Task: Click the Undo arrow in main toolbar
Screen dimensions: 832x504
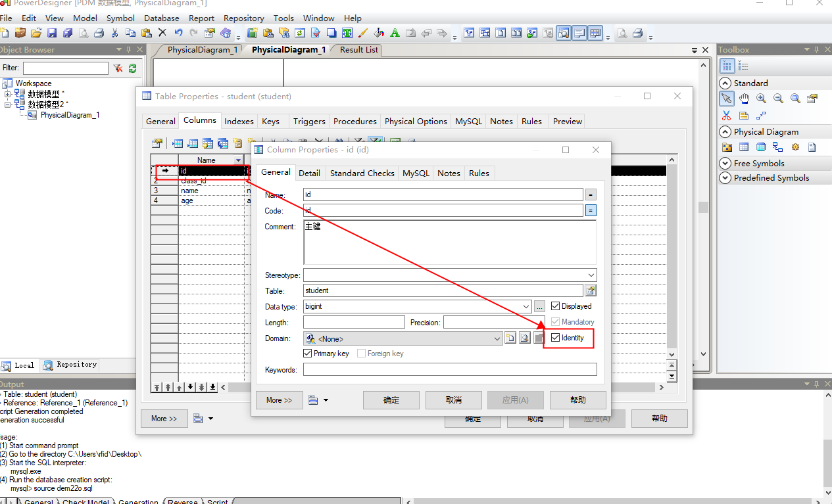Action: (178, 33)
